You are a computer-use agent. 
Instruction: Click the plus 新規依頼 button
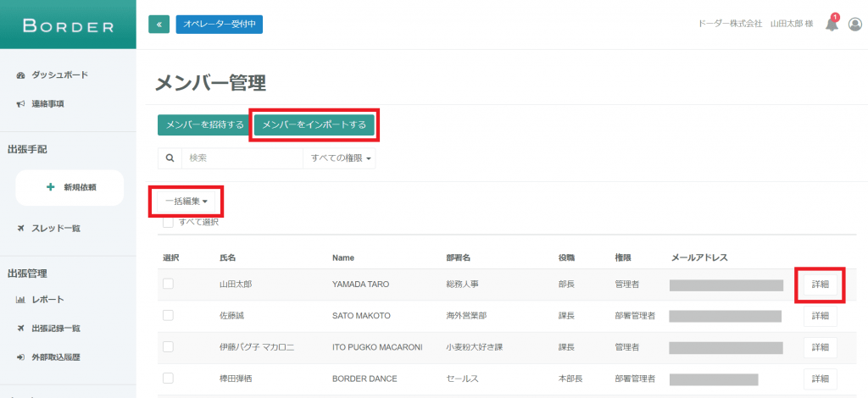(70, 187)
